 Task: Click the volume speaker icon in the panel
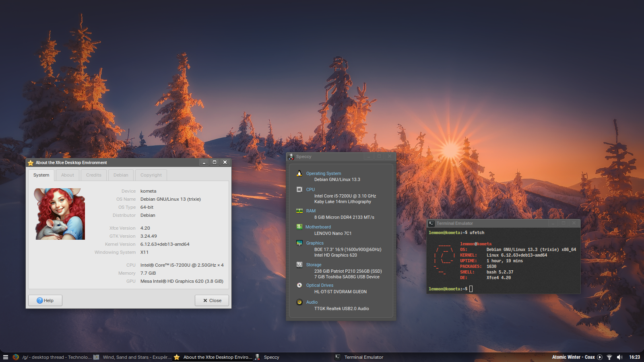[x=620, y=357]
